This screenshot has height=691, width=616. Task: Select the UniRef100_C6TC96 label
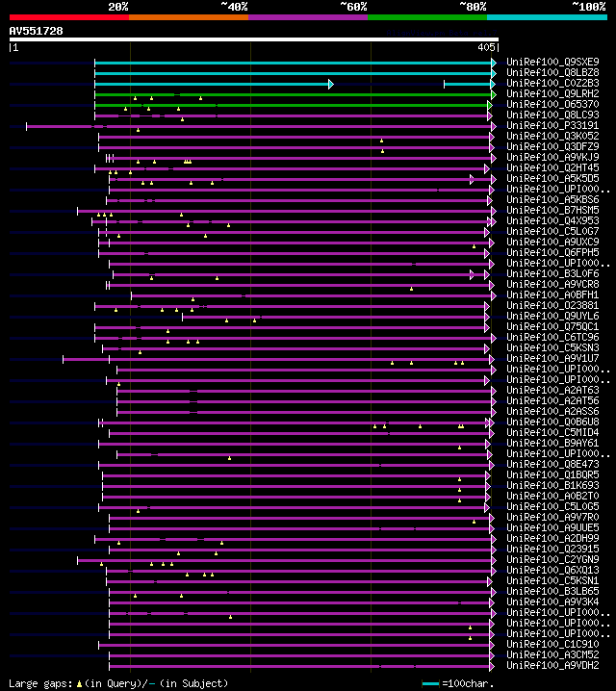click(x=552, y=337)
